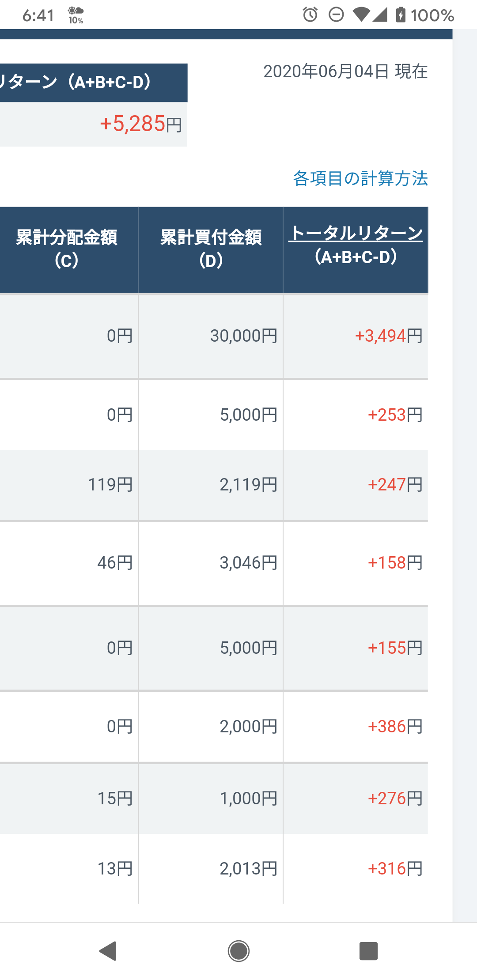Tap the Wi-Fi signal status icon
477x980 pixels.
[x=361, y=15]
